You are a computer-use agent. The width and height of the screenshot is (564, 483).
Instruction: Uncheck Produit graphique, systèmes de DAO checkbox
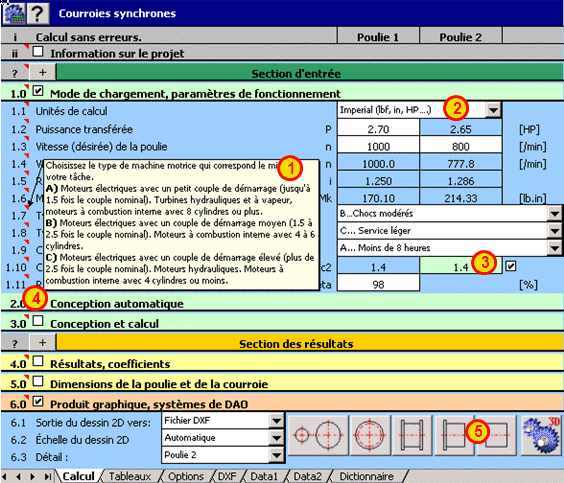38,401
